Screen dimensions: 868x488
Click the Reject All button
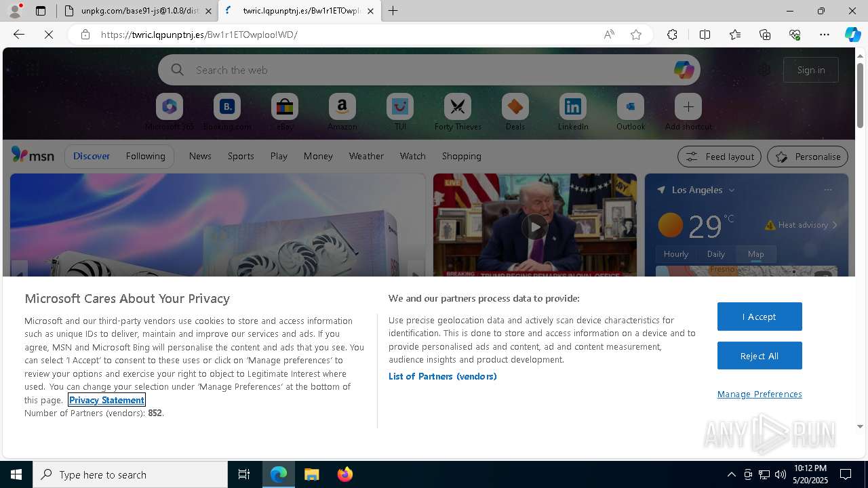tap(759, 356)
